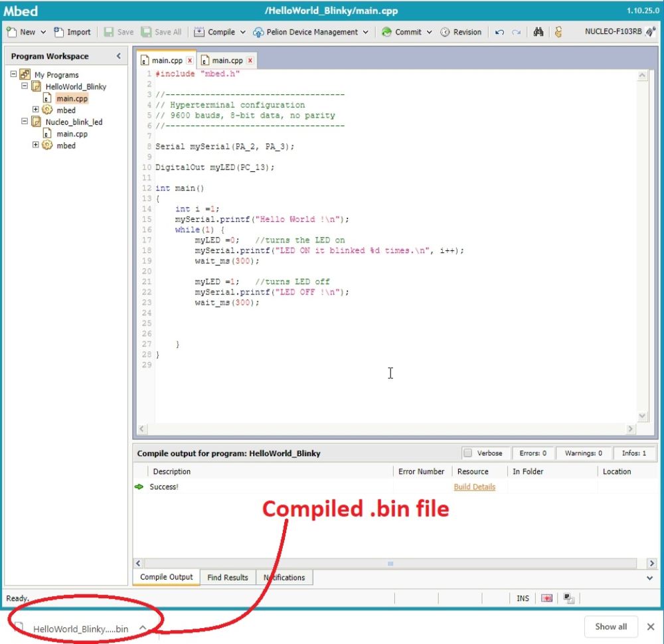Open the New dropdown arrow
This screenshot has width=664, height=644.
click(43, 32)
